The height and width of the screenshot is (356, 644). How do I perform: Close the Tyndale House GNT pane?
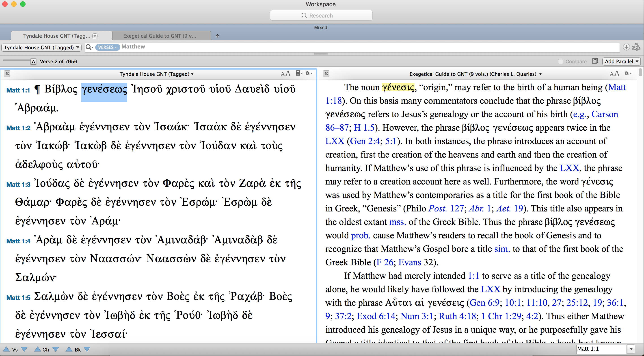coord(7,74)
